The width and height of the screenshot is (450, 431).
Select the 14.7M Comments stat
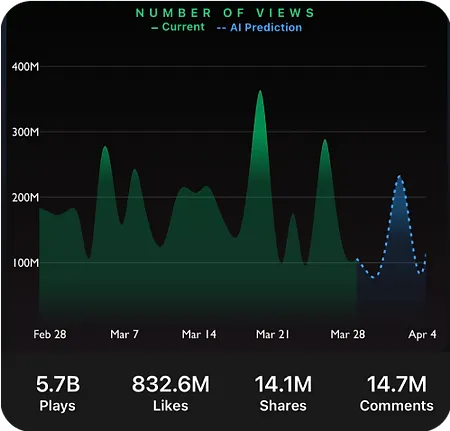tap(396, 393)
